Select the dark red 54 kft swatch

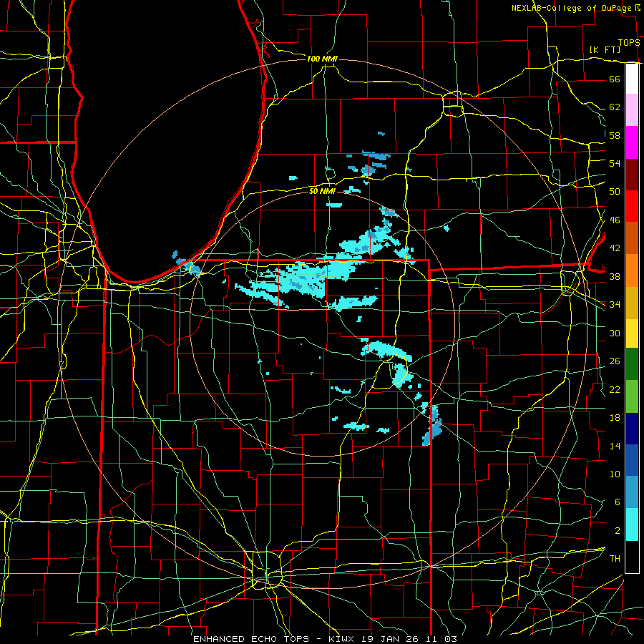coord(632,174)
